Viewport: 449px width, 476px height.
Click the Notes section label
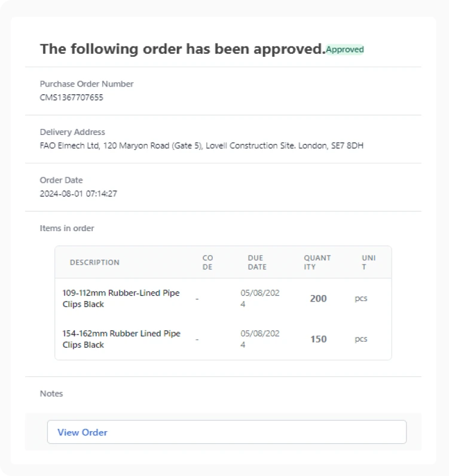[x=51, y=394]
